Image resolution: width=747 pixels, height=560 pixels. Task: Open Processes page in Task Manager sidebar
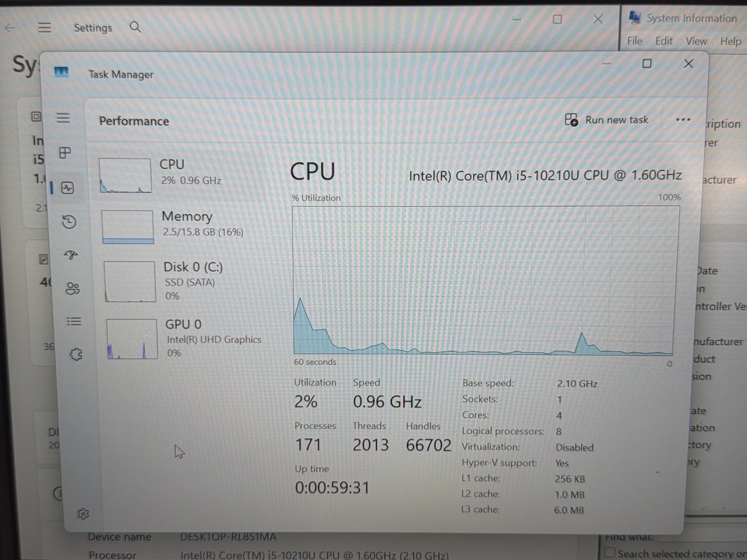coord(65,153)
